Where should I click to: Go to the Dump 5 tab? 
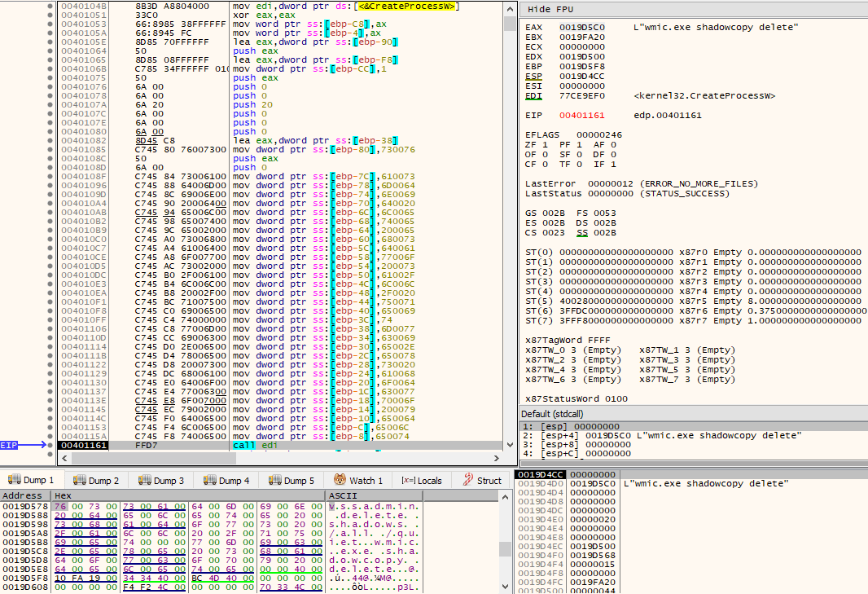click(x=292, y=481)
